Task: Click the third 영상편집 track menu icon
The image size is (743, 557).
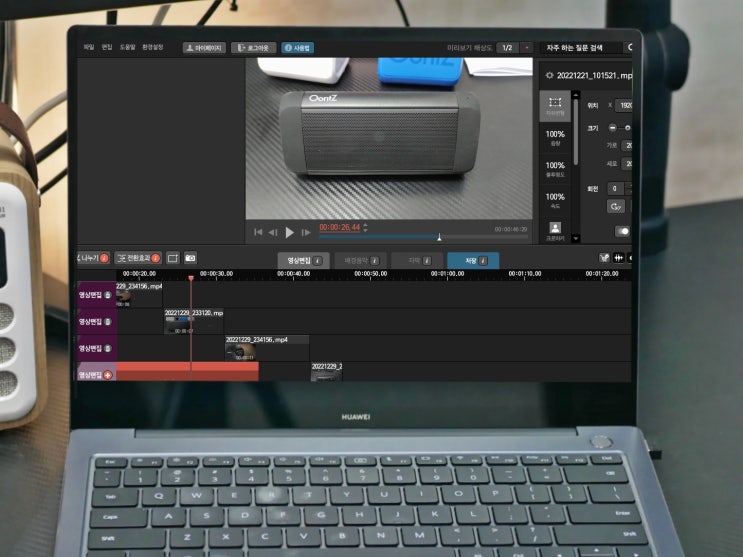Action: [108, 348]
